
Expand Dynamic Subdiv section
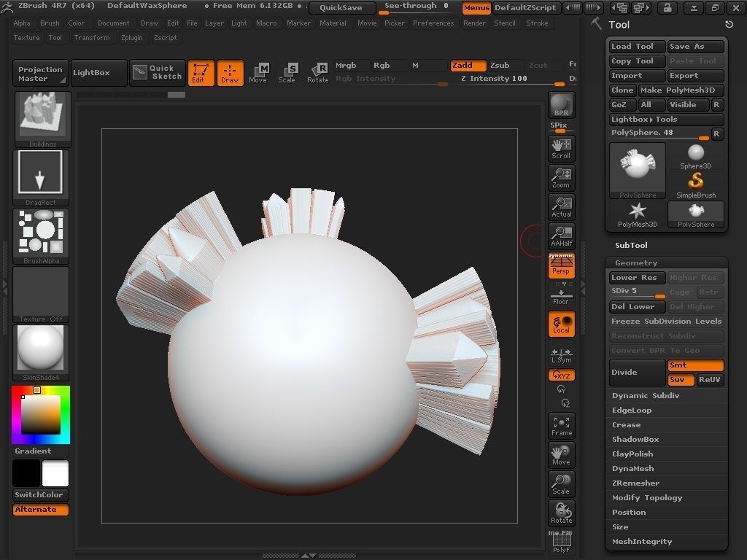coord(646,395)
